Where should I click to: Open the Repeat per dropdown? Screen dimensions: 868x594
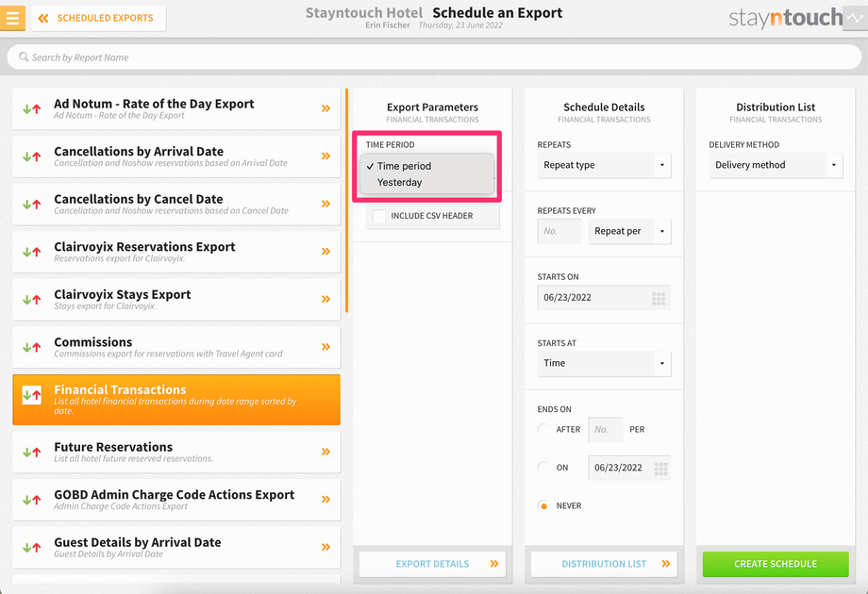click(x=629, y=231)
